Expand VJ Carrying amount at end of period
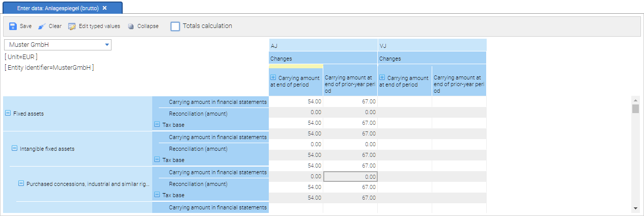The image size is (644, 216). (382, 78)
